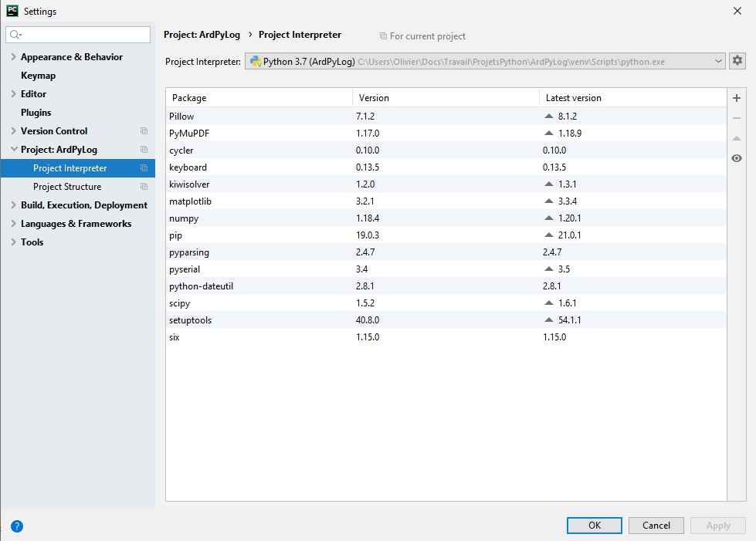The height and width of the screenshot is (541, 756).
Task: Expand the Appearance & Behavior section
Action: coord(14,57)
